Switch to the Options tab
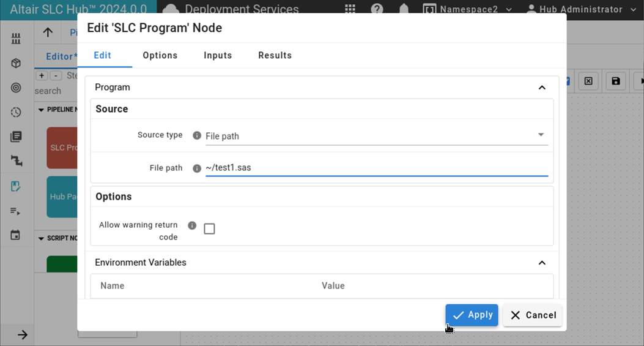644x346 pixels. point(160,55)
